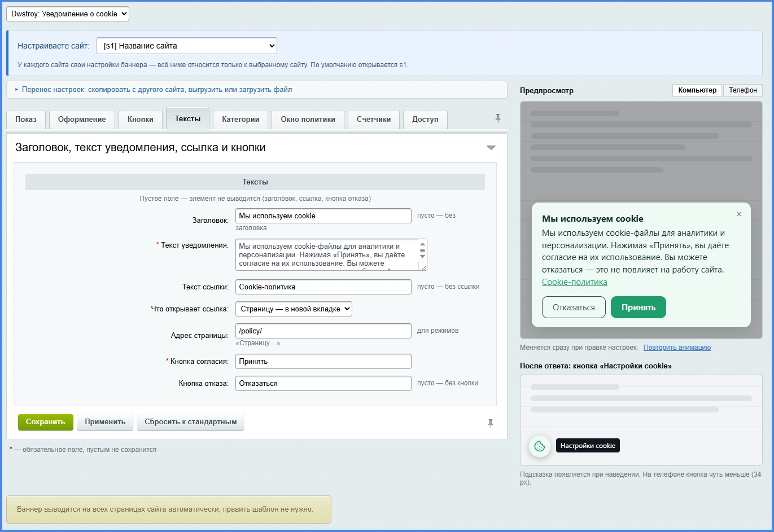774x532 pixels.
Task: Switch preview to Телефон mode
Action: [742, 90]
